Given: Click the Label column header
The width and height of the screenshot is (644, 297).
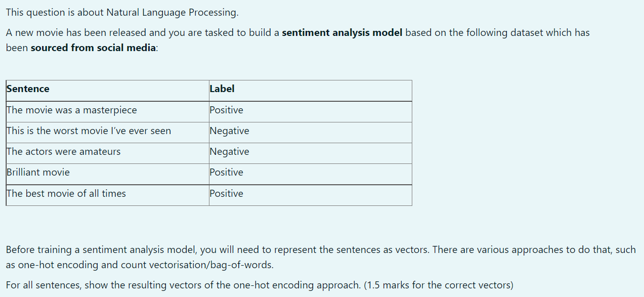Looking at the screenshot, I should pyautogui.click(x=222, y=89).
